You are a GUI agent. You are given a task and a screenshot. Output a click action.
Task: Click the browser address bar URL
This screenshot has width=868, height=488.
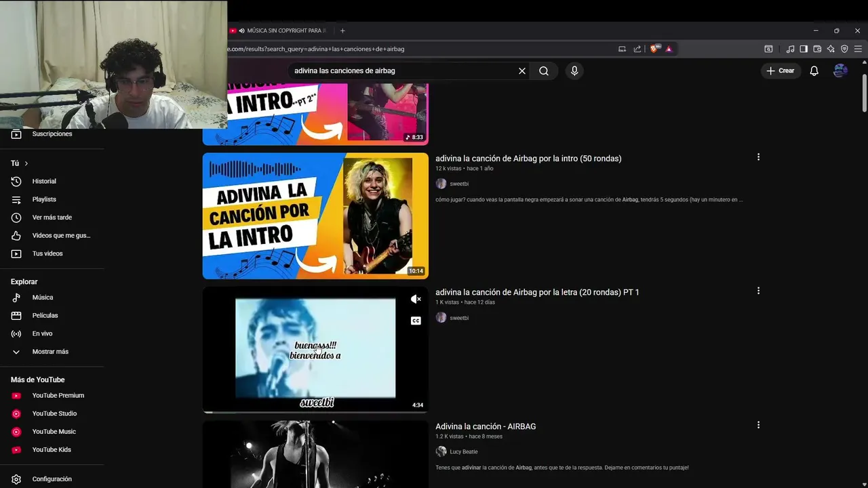316,49
